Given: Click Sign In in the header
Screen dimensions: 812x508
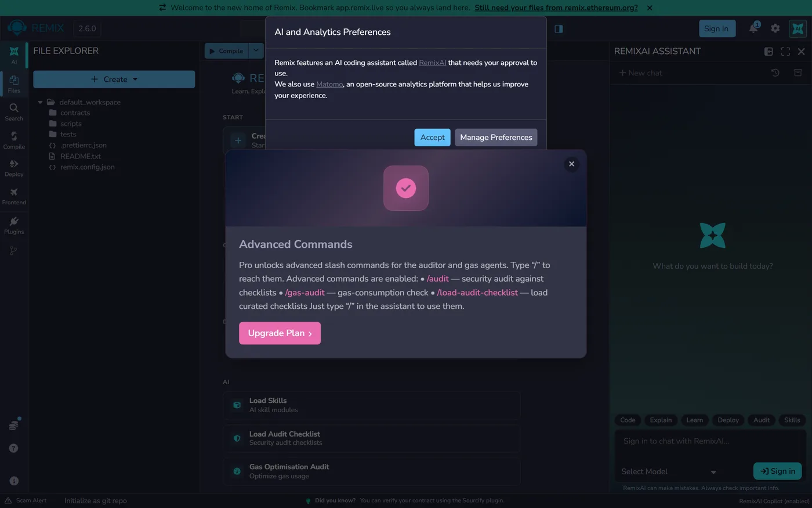Looking at the screenshot, I should click(x=717, y=28).
